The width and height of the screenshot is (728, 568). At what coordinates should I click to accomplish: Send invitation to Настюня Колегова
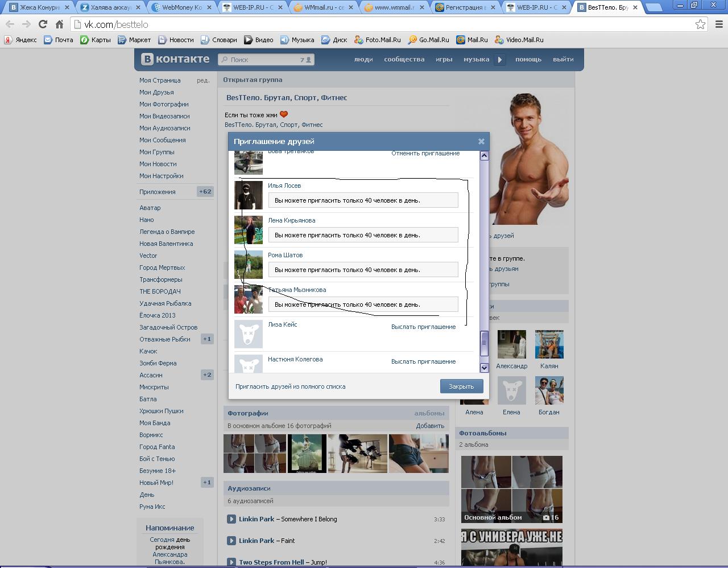[x=423, y=361]
